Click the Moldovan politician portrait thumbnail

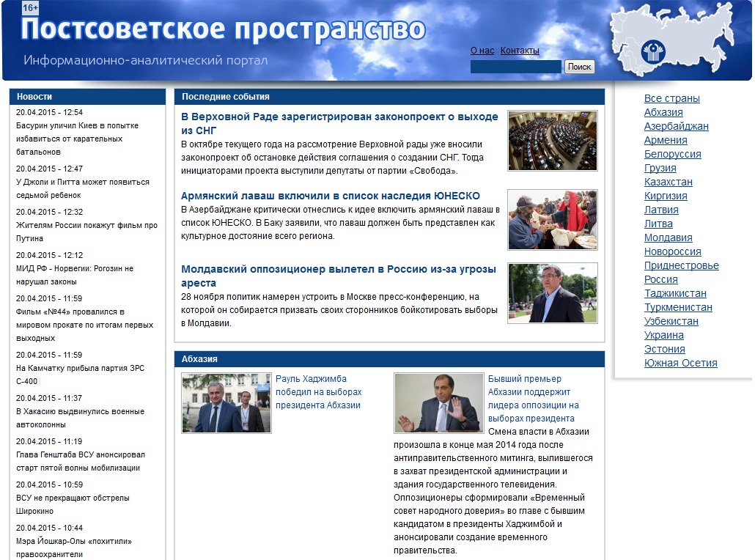pyautogui.click(x=553, y=292)
